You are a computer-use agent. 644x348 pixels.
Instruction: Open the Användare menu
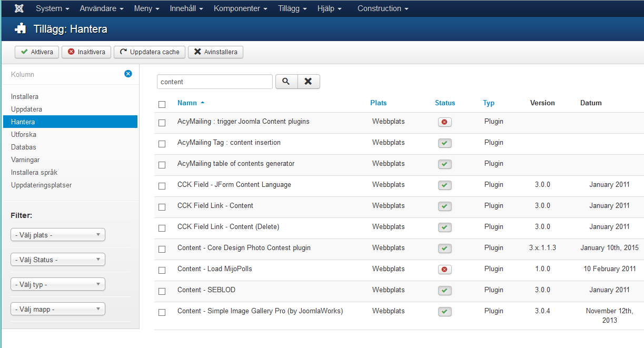tap(102, 8)
